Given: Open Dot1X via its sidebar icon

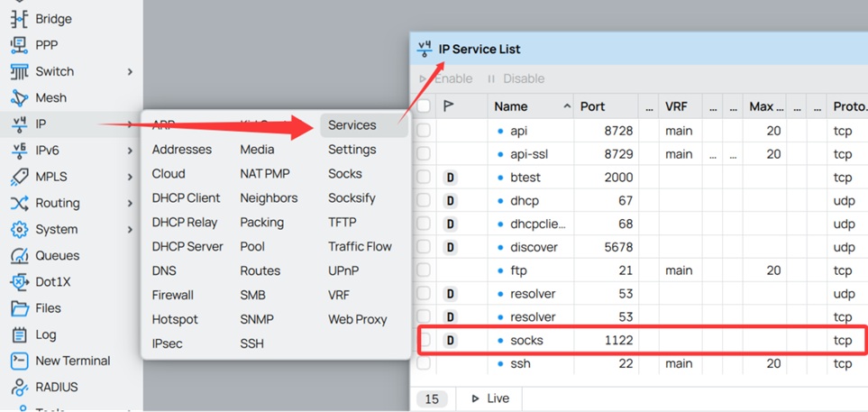Looking at the screenshot, I should (x=19, y=282).
